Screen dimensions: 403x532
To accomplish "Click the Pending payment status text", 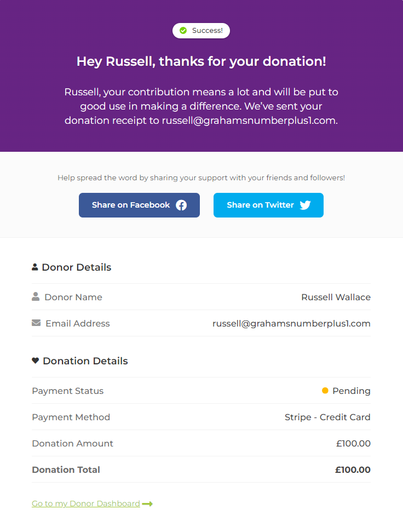I will (351, 391).
